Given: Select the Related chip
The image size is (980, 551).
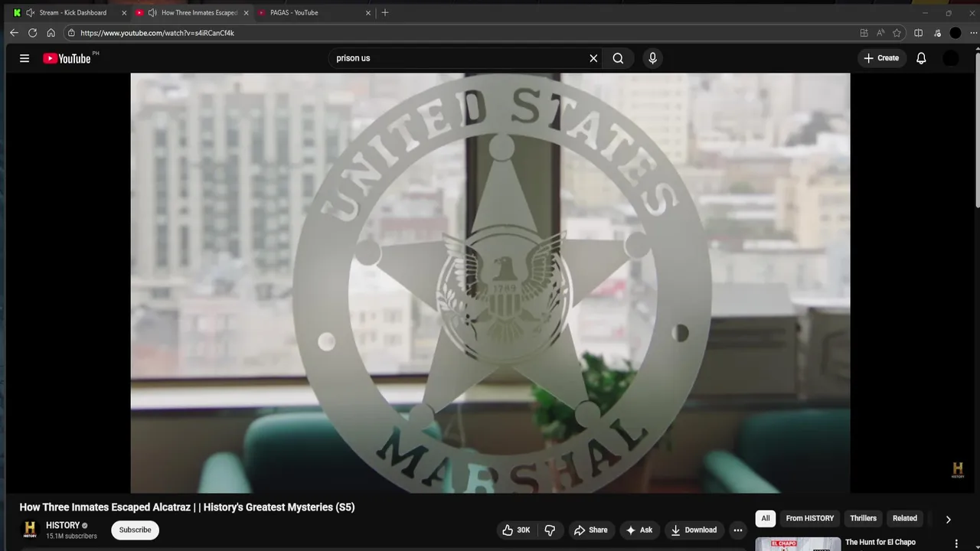Looking at the screenshot, I should pyautogui.click(x=904, y=518).
